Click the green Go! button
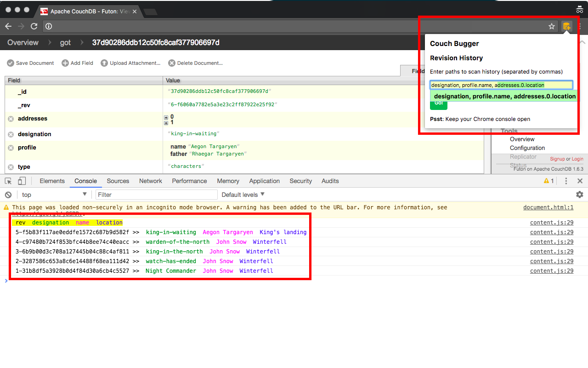The image size is (588, 368). 439,103
